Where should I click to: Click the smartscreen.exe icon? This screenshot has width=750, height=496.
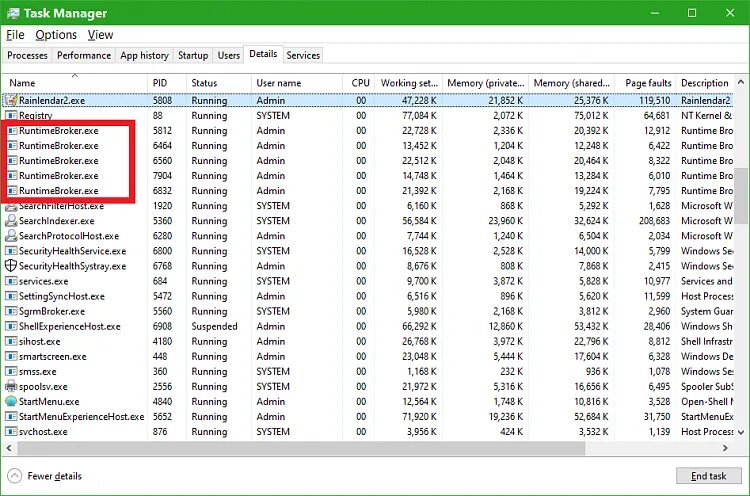click(11, 356)
